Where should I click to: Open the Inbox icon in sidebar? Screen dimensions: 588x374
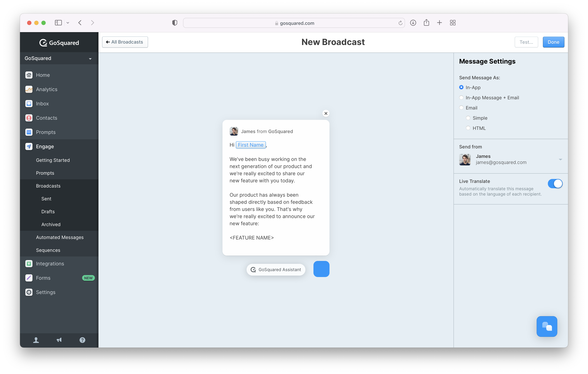[x=29, y=104]
